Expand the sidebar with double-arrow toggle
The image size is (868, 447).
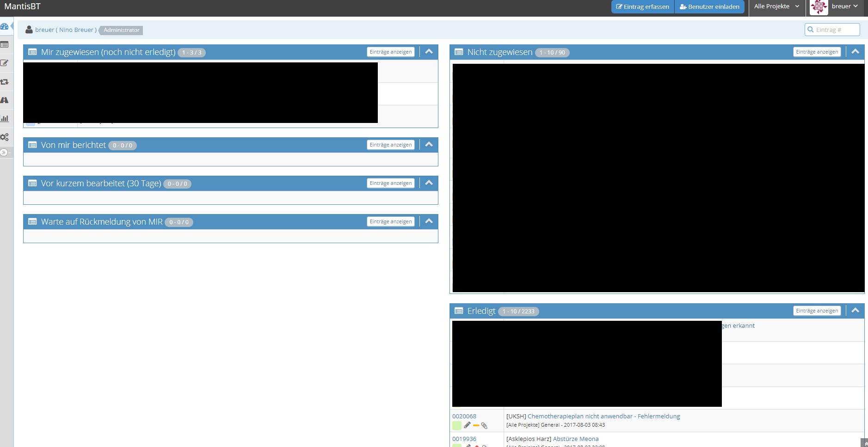(4, 153)
